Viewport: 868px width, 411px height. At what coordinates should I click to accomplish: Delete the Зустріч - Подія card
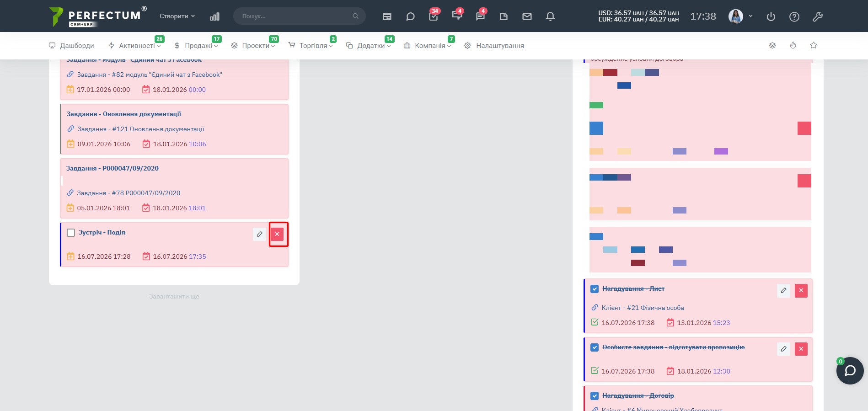pyautogui.click(x=277, y=234)
